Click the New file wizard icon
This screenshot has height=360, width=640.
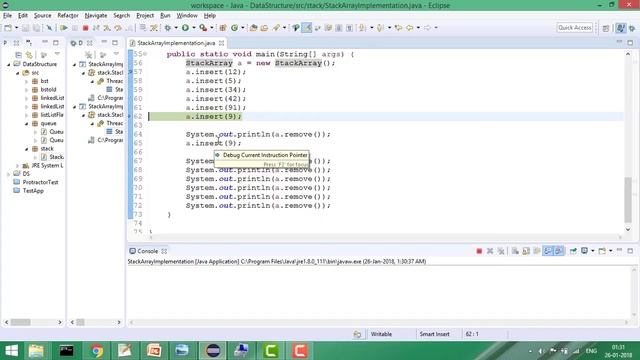pyautogui.click(x=8, y=28)
